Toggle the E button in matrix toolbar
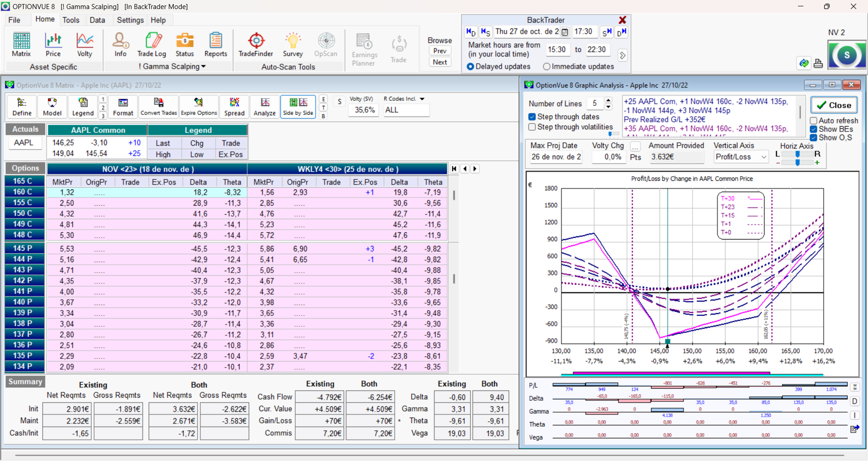Screen dimensions: 868x461 tap(324, 99)
